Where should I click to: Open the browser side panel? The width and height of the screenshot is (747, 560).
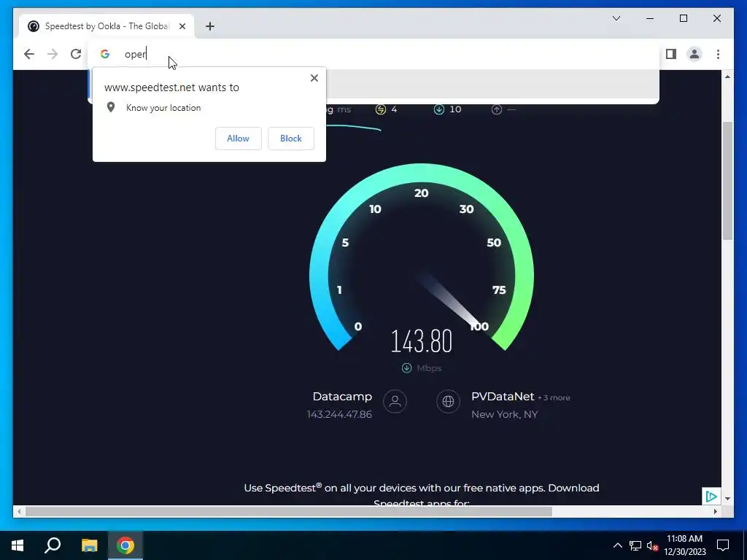(x=671, y=54)
